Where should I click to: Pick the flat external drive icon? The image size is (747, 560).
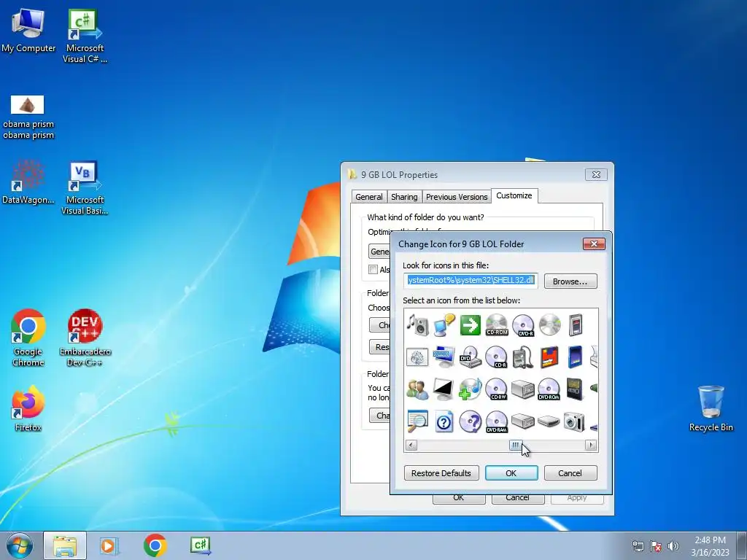549,421
